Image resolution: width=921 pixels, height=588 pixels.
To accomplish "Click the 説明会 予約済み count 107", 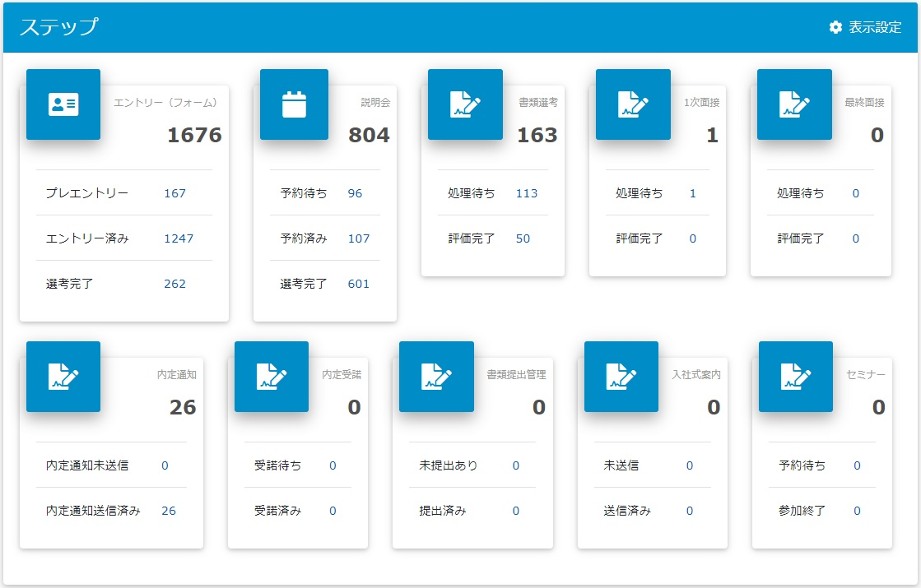I will (358, 238).
